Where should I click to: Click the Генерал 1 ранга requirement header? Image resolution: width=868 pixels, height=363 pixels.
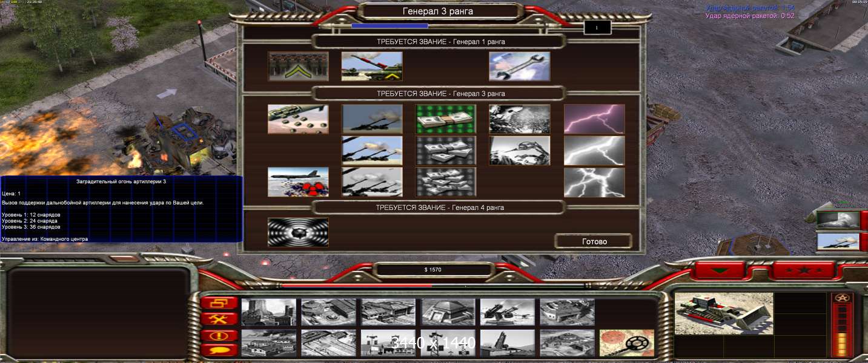tap(440, 42)
